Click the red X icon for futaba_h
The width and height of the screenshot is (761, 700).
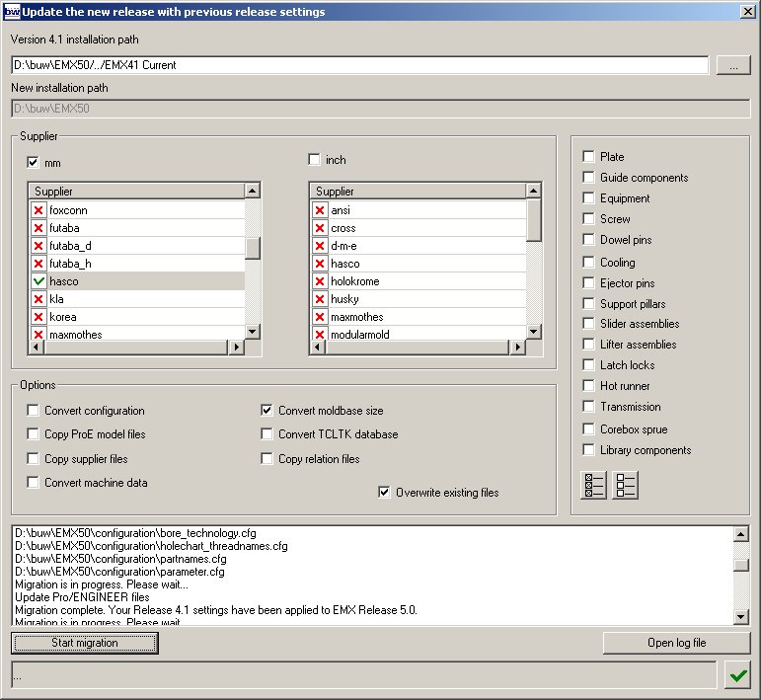[38, 264]
